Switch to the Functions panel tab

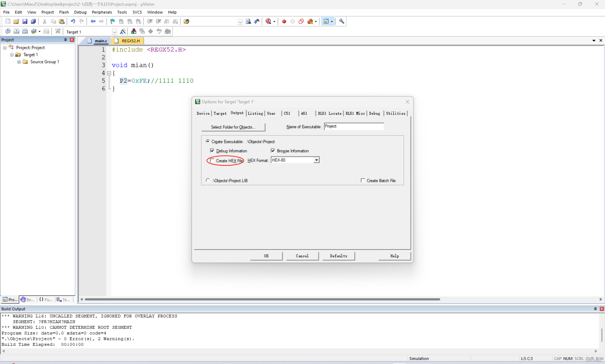(46, 299)
